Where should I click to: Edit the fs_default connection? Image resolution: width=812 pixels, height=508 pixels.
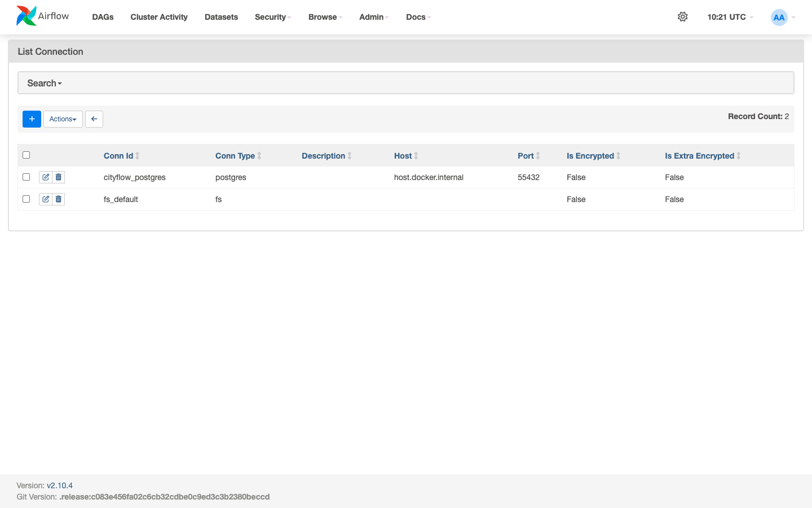click(46, 199)
